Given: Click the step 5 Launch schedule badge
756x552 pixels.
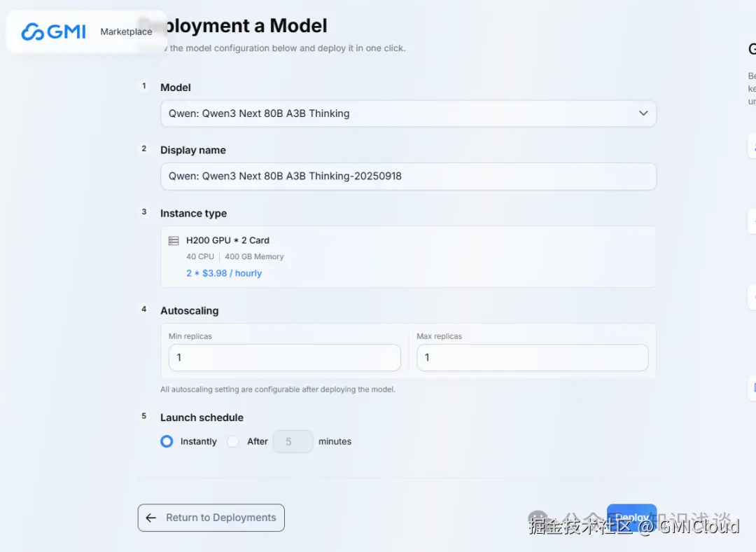Looking at the screenshot, I should point(144,416).
